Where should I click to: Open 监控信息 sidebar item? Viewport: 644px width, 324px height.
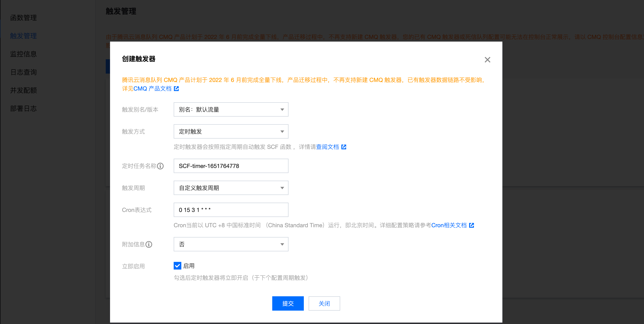(23, 54)
